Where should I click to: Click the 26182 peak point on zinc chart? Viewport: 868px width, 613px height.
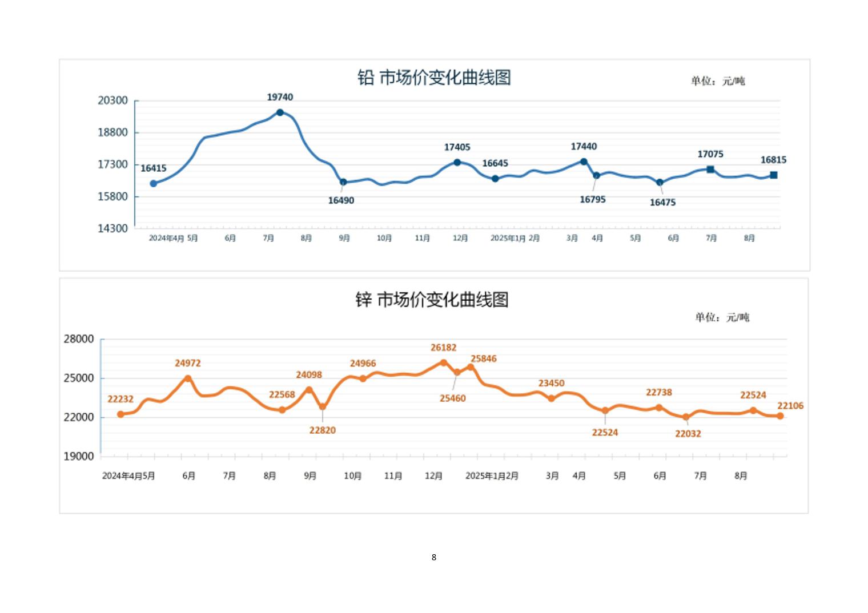(444, 362)
